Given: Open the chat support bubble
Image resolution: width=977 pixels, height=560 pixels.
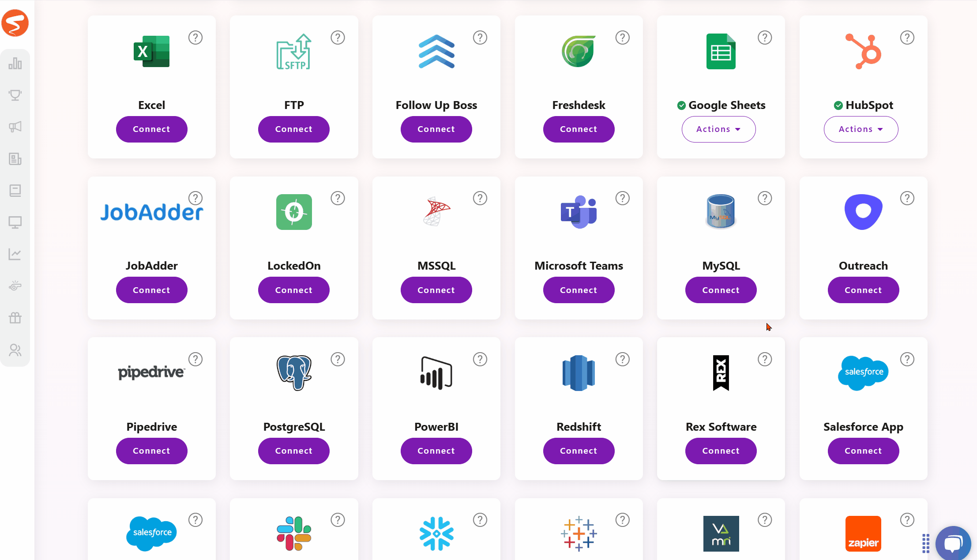Looking at the screenshot, I should click(x=953, y=543).
